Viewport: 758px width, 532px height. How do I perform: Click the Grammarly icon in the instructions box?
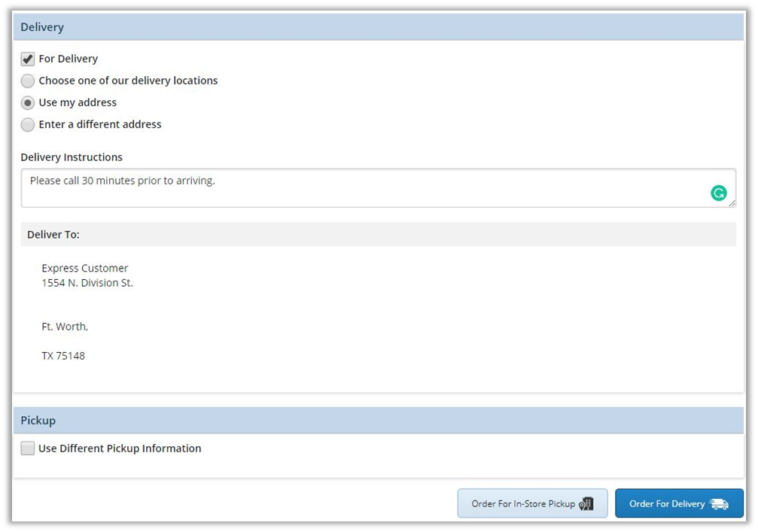(x=719, y=193)
